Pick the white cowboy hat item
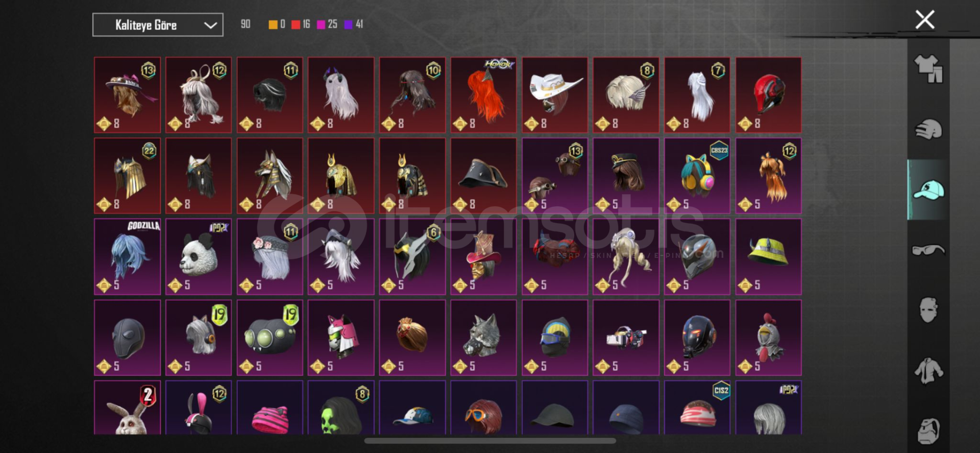This screenshot has height=453, width=980. [555, 95]
